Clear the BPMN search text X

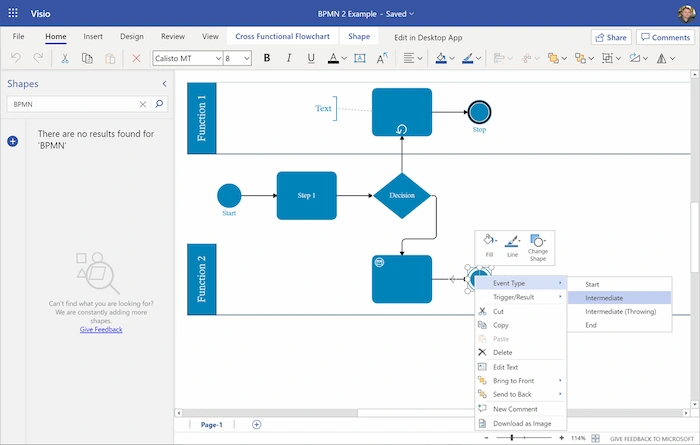pyautogui.click(x=143, y=104)
